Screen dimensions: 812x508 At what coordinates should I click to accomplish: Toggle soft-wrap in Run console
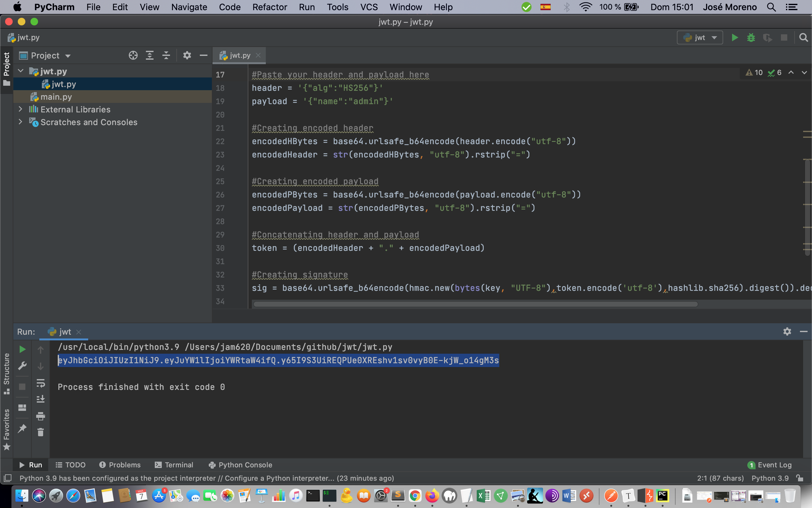click(x=41, y=383)
